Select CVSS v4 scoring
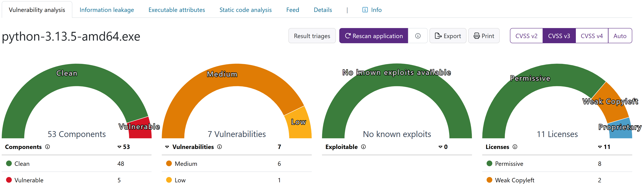This screenshot has height=188, width=644. 591,36
